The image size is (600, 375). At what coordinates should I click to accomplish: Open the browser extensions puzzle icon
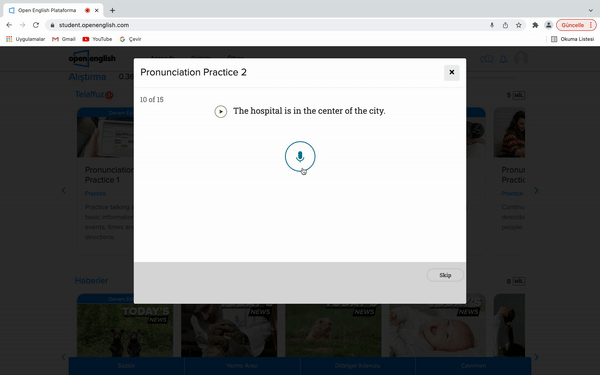coord(535,25)
